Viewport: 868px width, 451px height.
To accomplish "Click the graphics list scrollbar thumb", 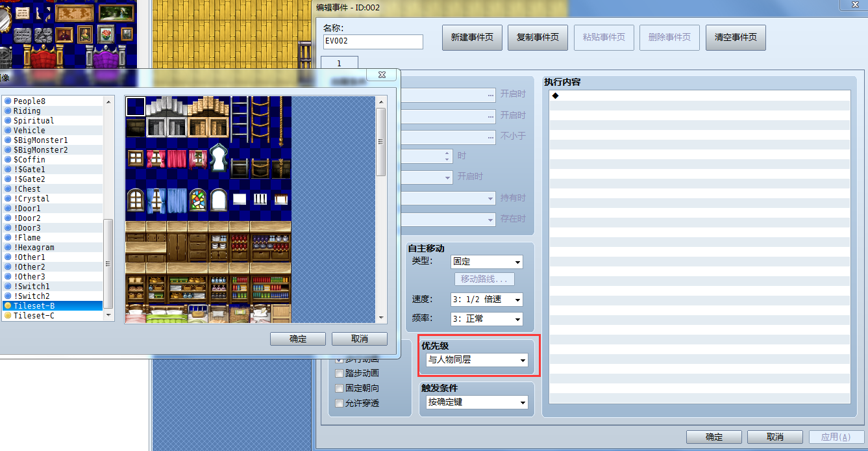I will (x=108, y=263).
